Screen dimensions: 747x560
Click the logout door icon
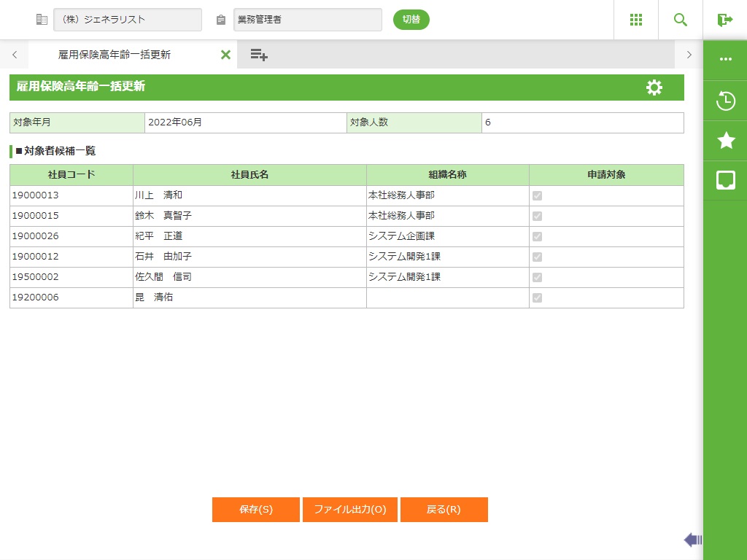[724, 20]
